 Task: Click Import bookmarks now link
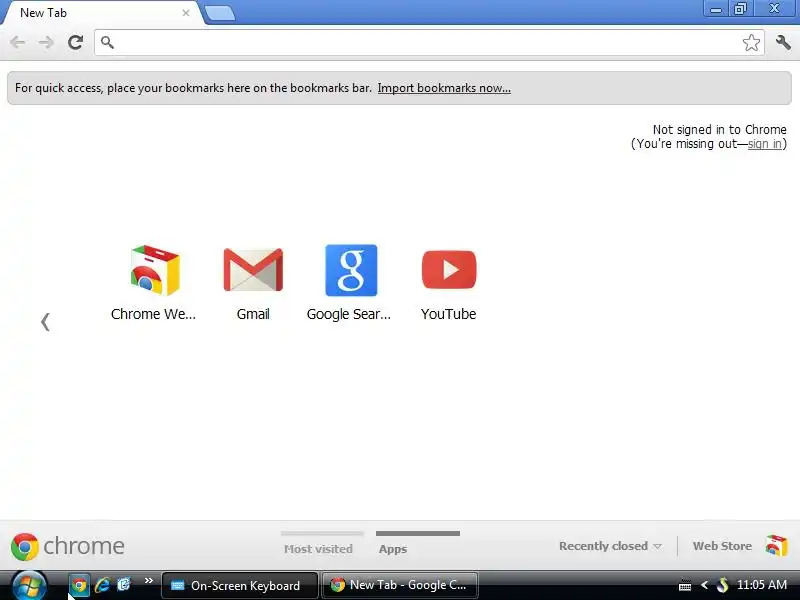[x=444, y=88]
